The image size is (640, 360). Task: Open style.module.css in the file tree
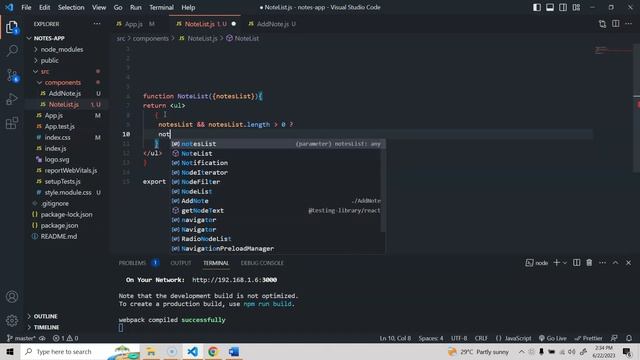click(67, 192)
